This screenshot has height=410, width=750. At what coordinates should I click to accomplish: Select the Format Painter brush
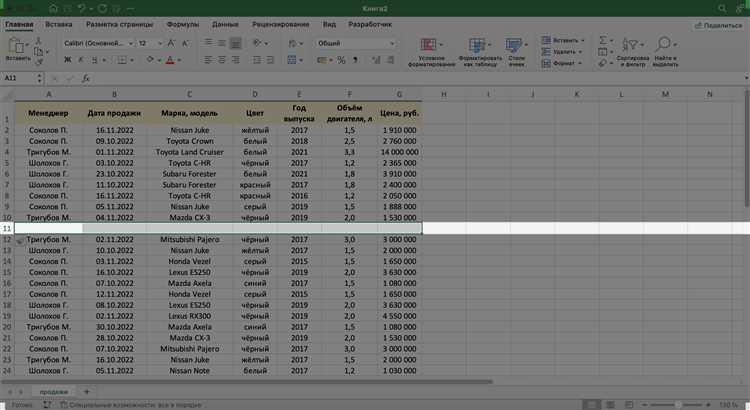tap(39, 62)
